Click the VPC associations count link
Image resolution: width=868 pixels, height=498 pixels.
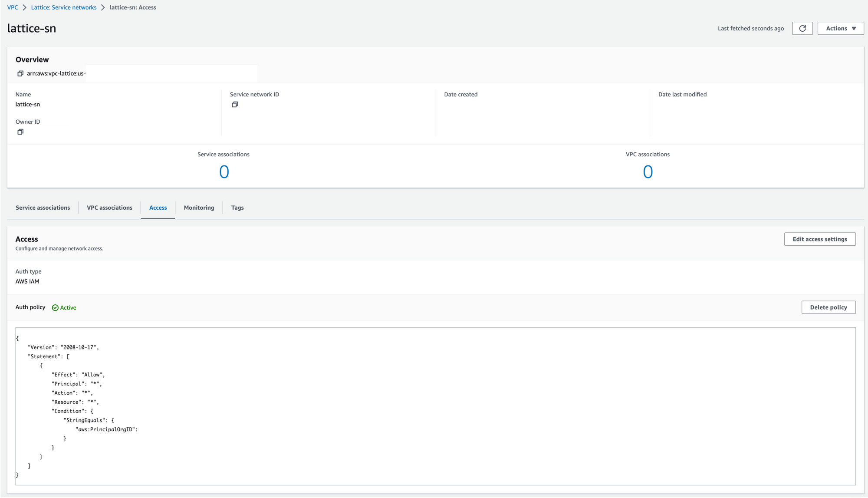(x=648, y=171)
